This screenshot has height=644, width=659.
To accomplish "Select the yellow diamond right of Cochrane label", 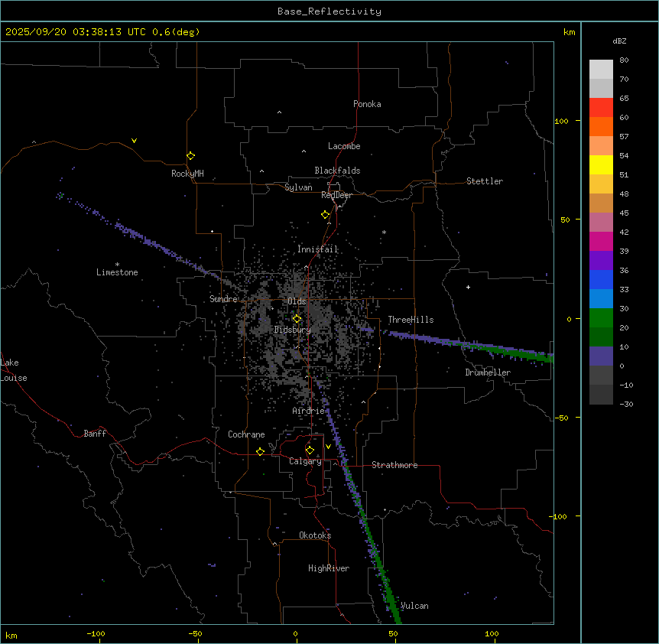I will click(x=260, y=451).
